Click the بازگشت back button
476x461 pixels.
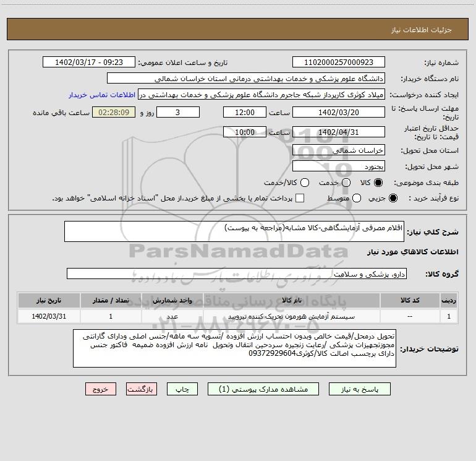[142, 389]
